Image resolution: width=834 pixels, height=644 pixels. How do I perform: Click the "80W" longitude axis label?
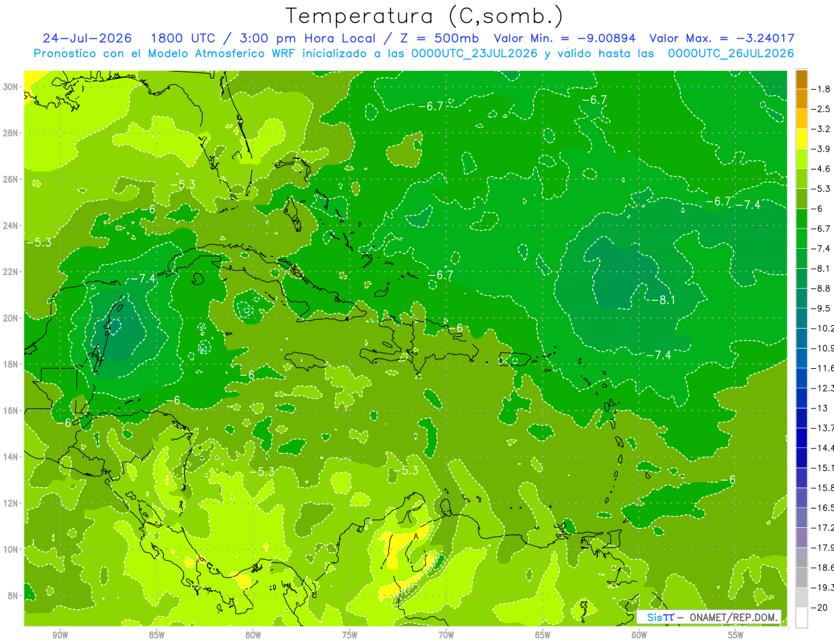tap(253, 635)
